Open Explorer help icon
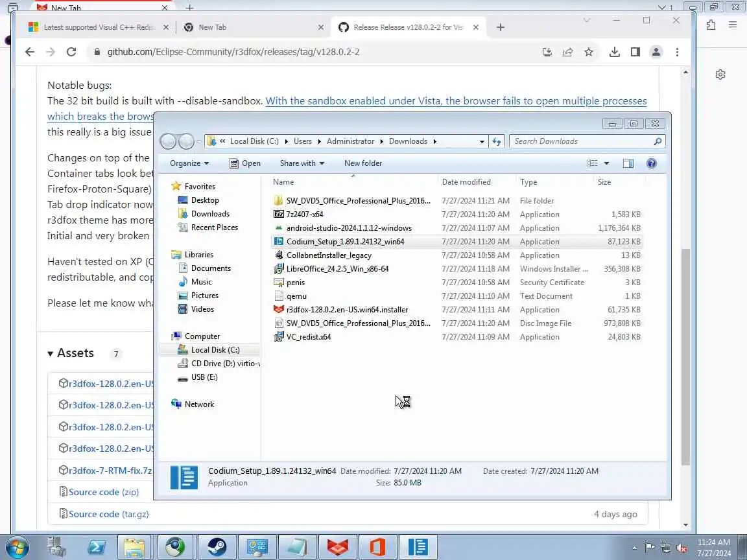This screenshot has width=747, height=560. (x=651, y=163)
